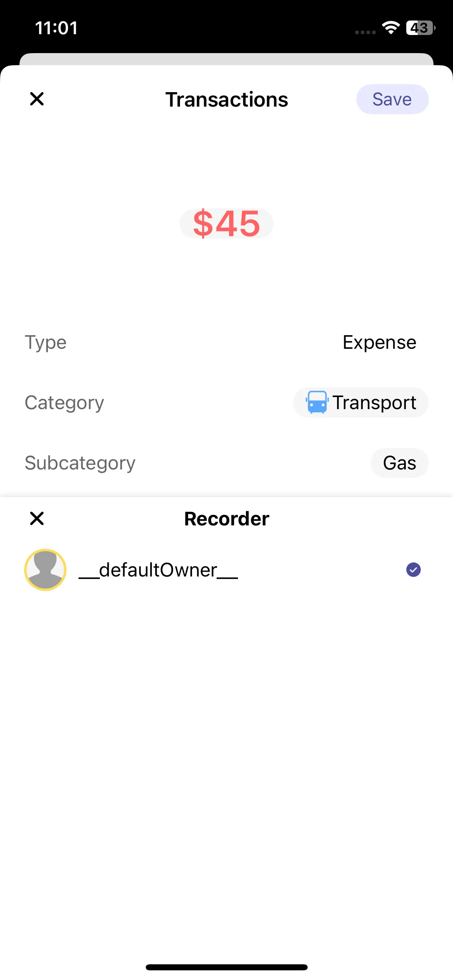453x980 pixels.
Task: Close the Transactions sheet with X
Action: pyautogui.click(x=37, y=99)
